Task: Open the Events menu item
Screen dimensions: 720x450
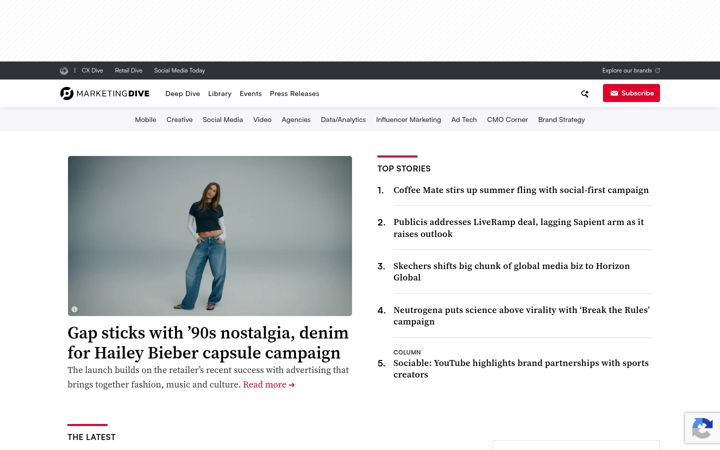Action: pos(250,94)
